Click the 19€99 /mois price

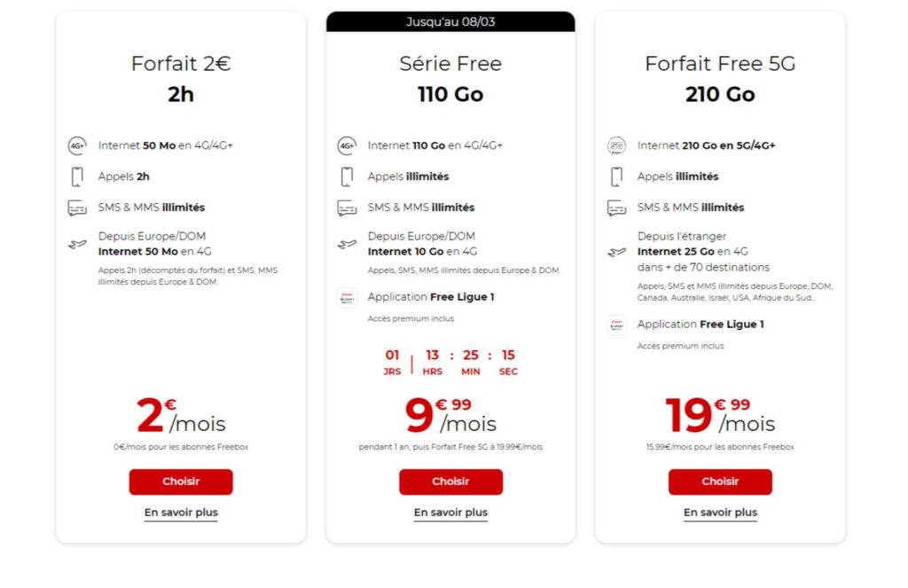[720, 415]
